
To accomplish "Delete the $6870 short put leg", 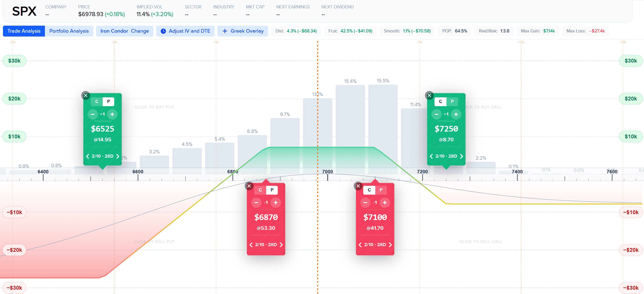I will pos(249,186).
